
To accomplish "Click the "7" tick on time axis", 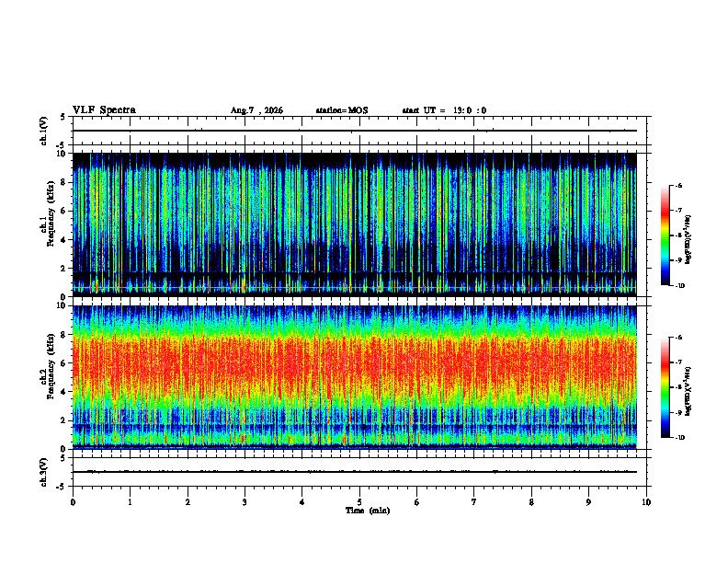I will (473, 502).
